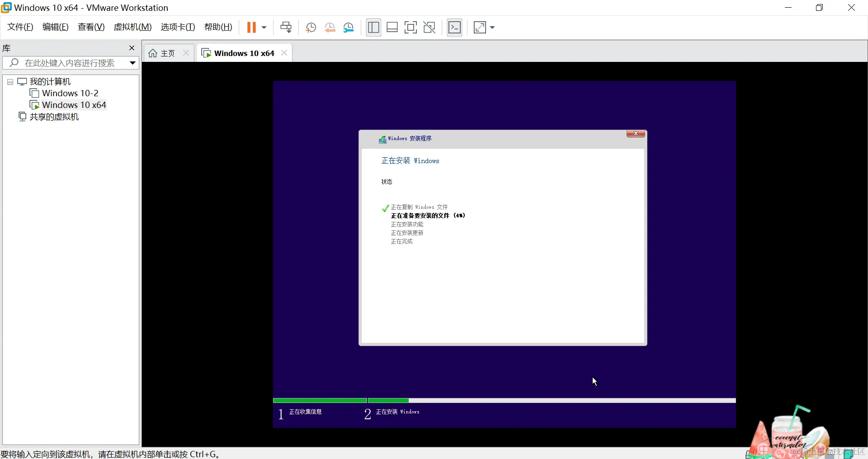Open the 文件(F) menu
Screen dimensions: 868x459
(20, 27)
